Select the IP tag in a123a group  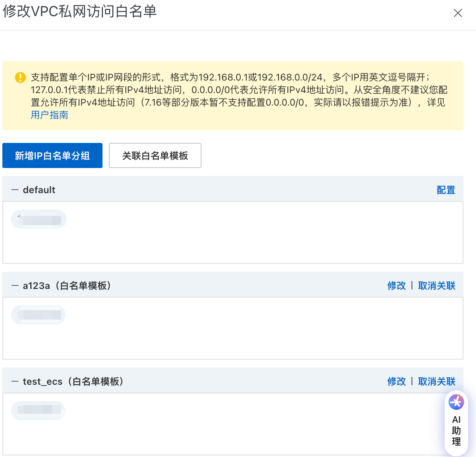click(38, 315)
